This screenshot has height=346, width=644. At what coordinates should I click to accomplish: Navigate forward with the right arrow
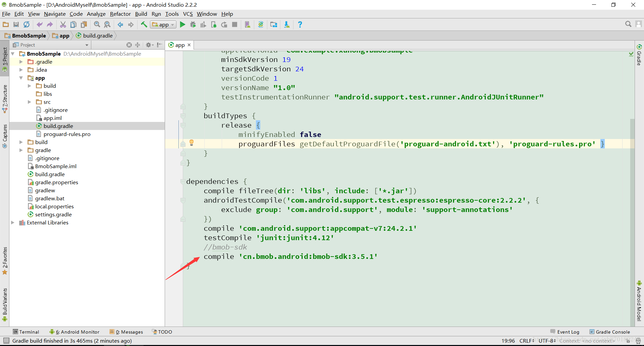pyautogui.click(x=131, y=24)
